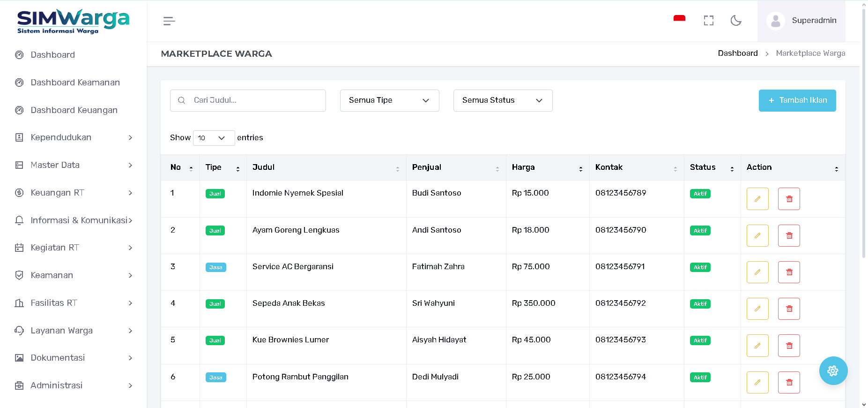Expand the Layanan Warga menu

point(74,331)
